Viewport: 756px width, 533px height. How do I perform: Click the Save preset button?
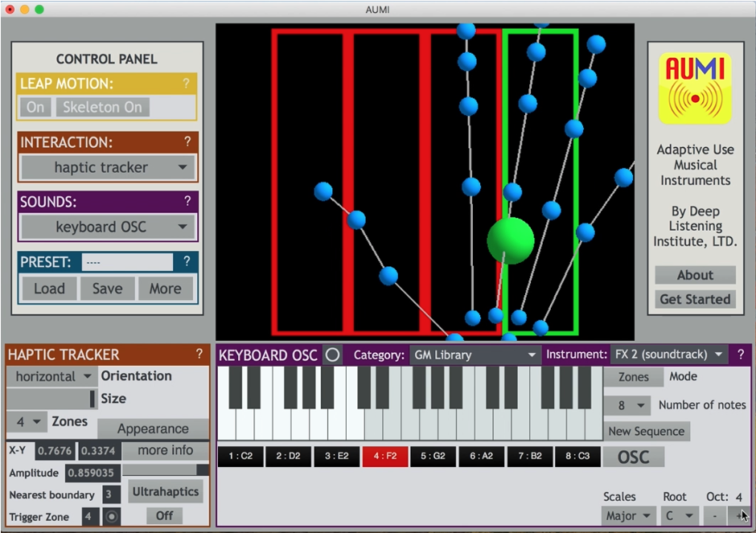coord(107,289)
